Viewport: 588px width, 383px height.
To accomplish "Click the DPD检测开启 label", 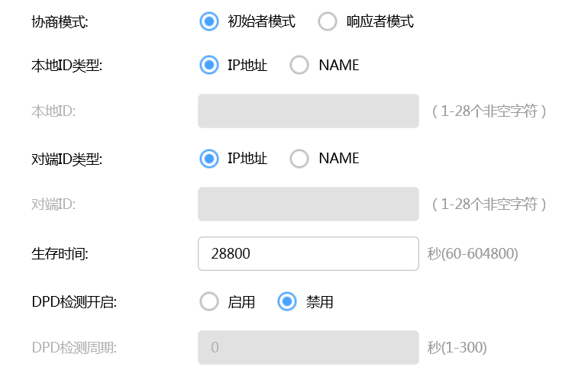I will pyautogui.click(x=74, y=302).
